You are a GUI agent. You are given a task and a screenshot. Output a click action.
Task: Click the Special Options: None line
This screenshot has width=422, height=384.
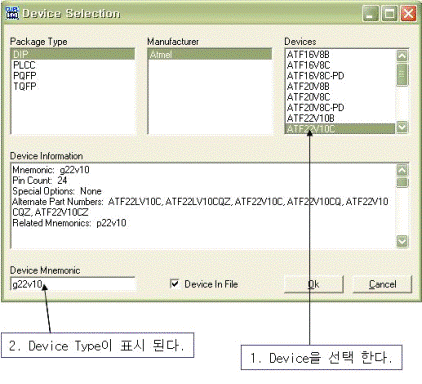57,191
